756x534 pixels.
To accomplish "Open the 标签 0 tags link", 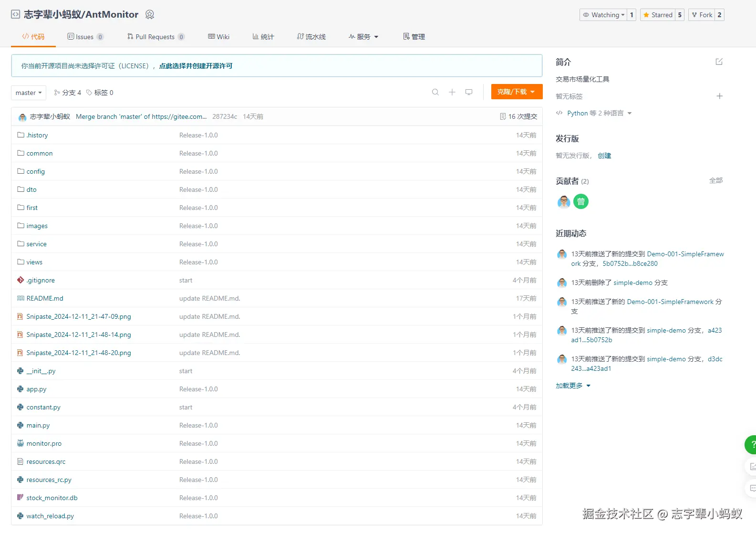I will [x=100, y=93].
